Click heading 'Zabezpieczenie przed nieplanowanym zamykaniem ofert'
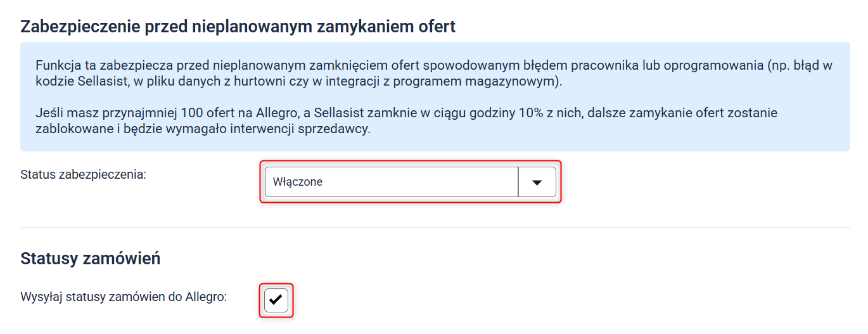Image resolution: width=868 pixels, height=334 pixels. pyautogui.click(x=238, y=27)
